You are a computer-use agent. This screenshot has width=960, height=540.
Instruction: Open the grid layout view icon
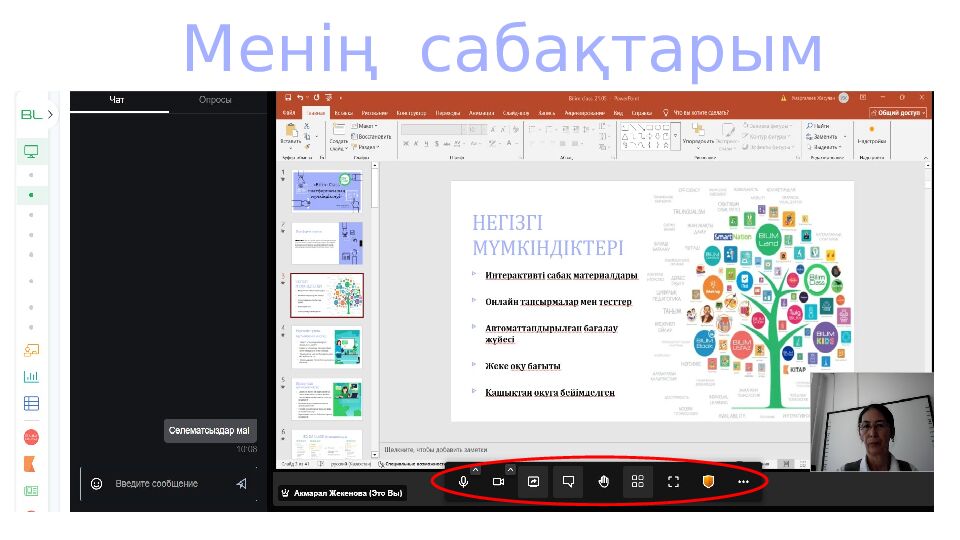pos(638,481)
